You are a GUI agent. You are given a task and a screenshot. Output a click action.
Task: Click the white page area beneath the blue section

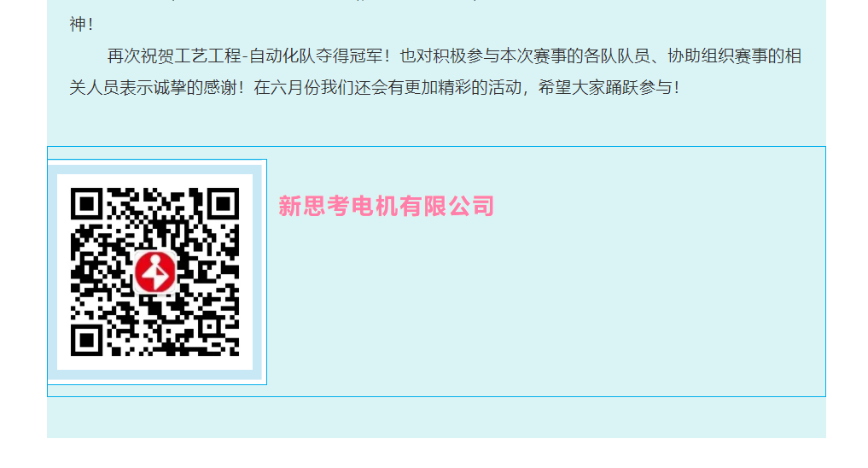coord(434,453)
